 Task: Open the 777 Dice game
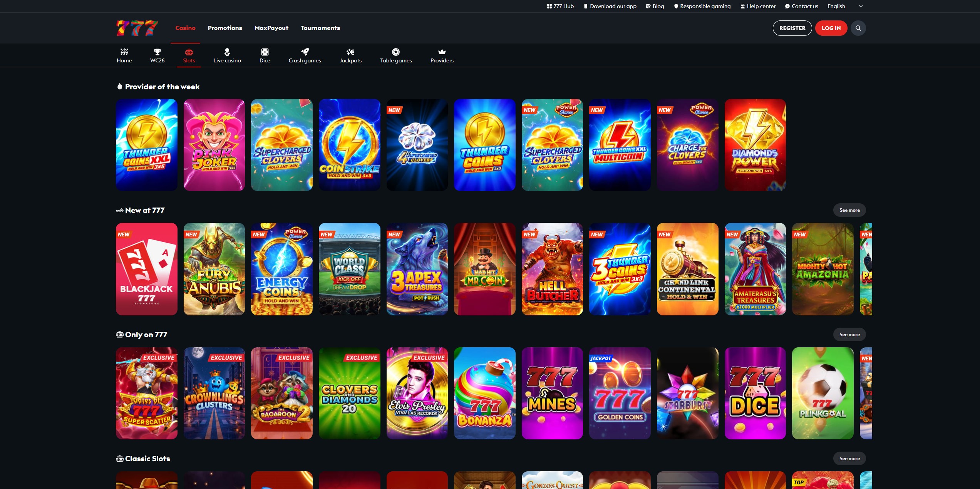(x=755, y=393)
